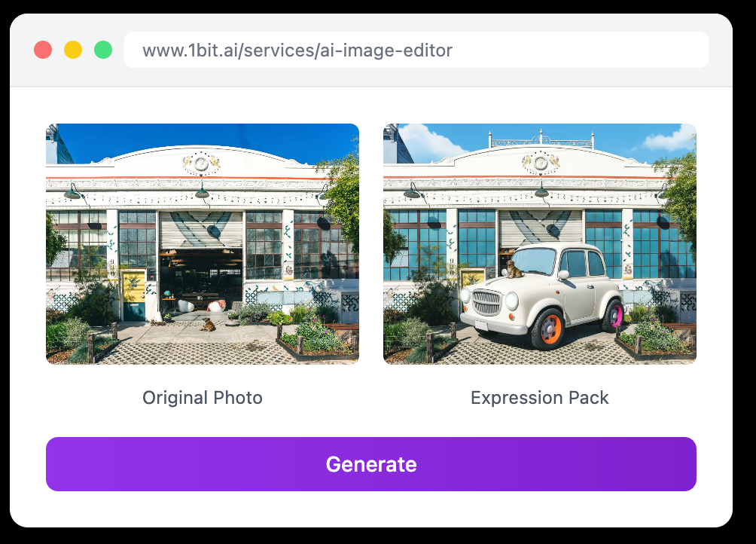This screenshot has height=544, width=756.
Task: Focus the 1bit.ai address bar
Action: pyautogui.click(x=416, y=50)
